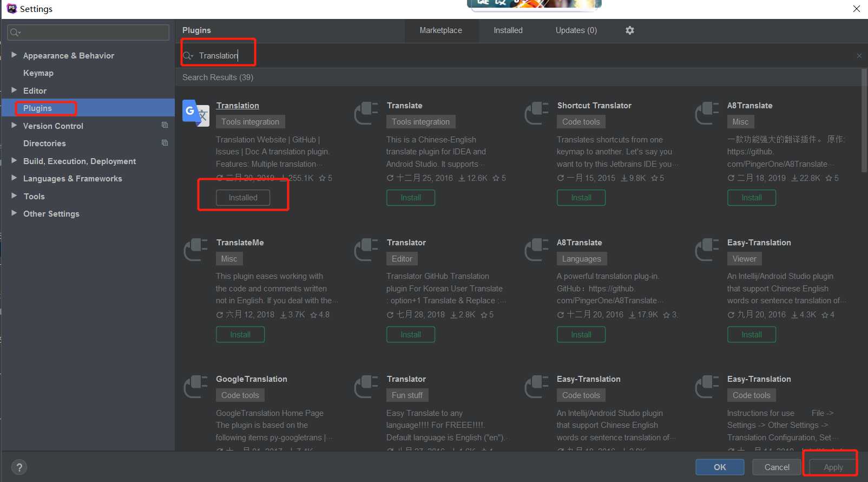Install the TranslateMe plugin

tap(240, 335)
